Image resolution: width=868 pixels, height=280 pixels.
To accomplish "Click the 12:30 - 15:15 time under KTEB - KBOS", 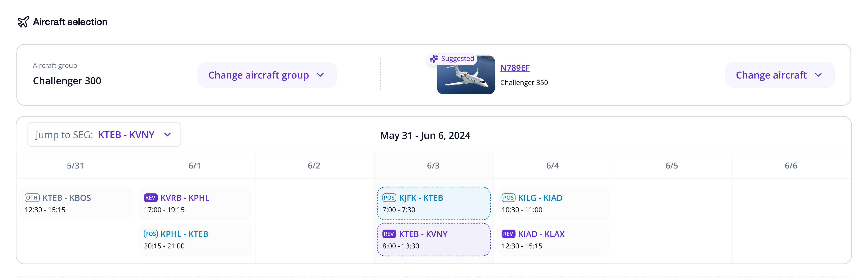I will pyautogui.click(x=45, y=210).
